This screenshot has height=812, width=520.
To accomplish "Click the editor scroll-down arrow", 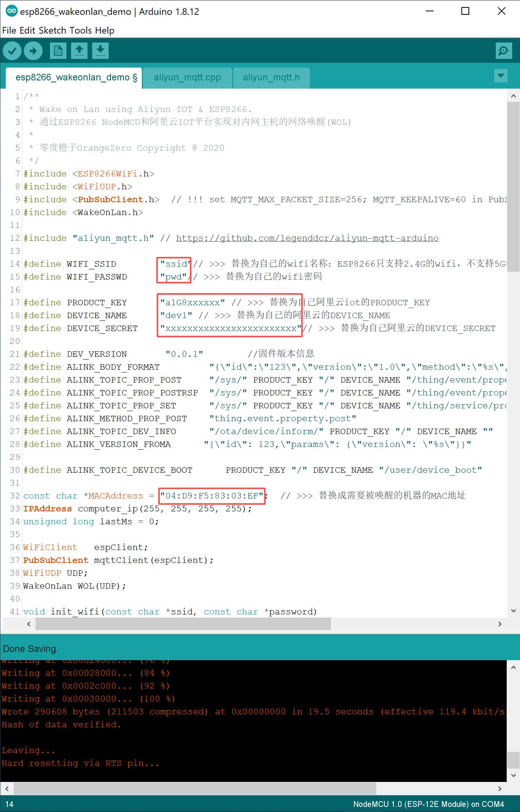I will point(513,611).
